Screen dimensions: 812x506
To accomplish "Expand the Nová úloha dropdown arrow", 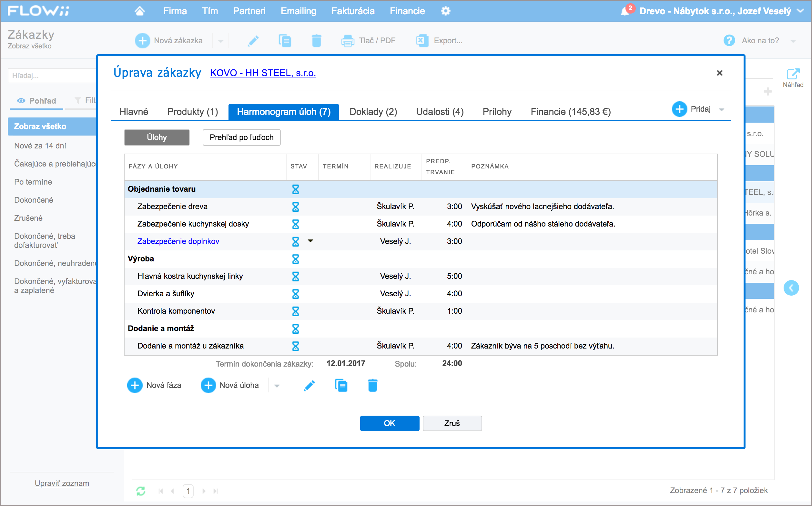I will pos(277,386).
